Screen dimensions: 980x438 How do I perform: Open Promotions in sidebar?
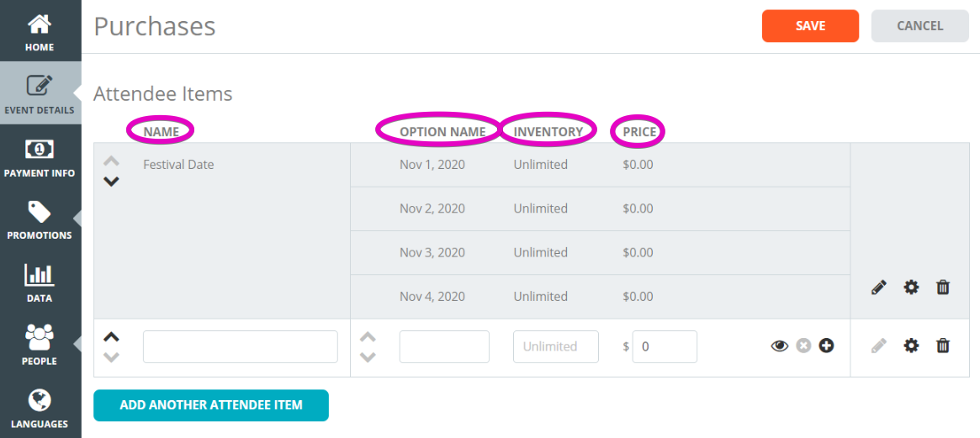(40, 219)
